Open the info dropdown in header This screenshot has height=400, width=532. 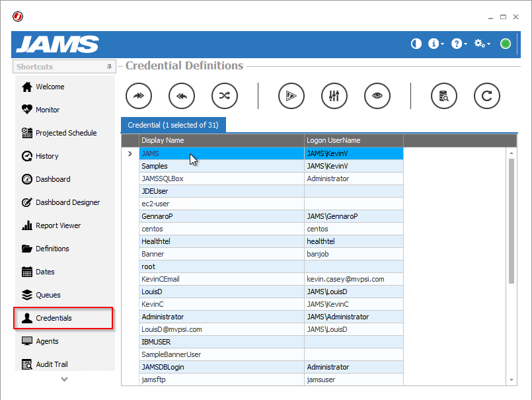coord(436,44)
